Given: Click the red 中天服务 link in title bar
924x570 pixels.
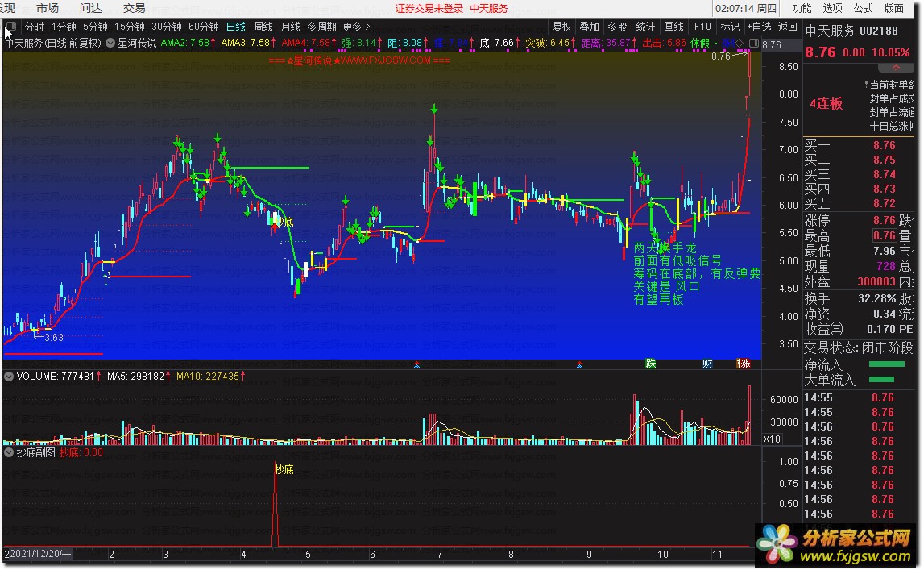Looking at the screenshot, I should 488,8.
